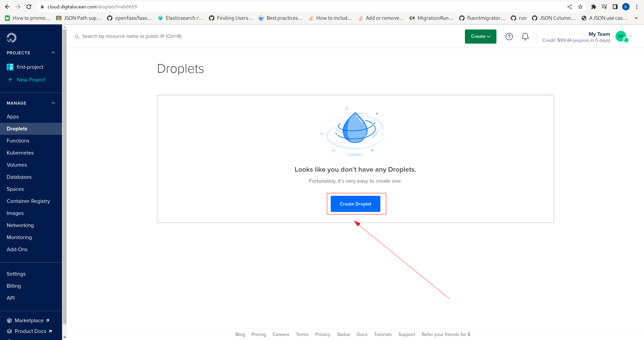The image size is (644, 340).
Task: Click the Support footer link
Action: tap(407, 334)
